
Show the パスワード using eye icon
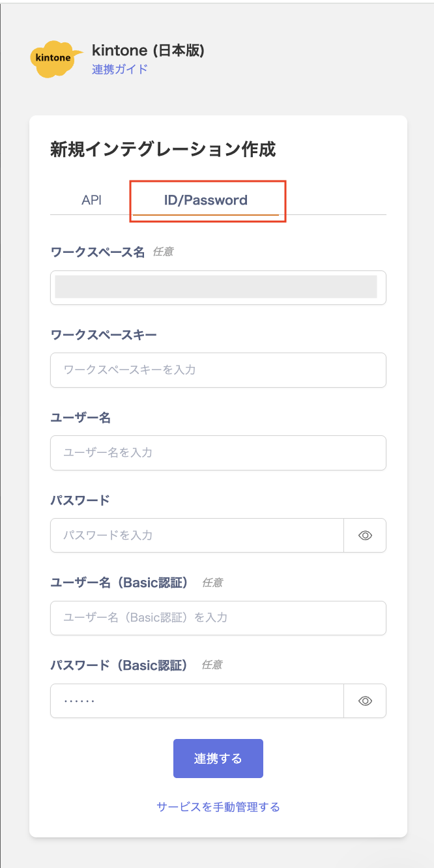point(365,535)
